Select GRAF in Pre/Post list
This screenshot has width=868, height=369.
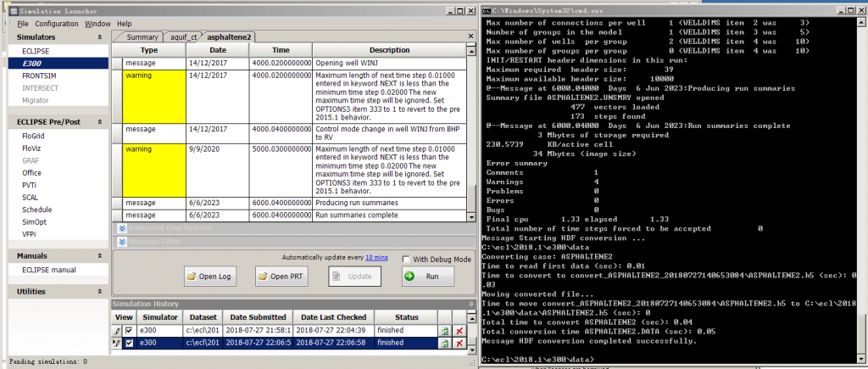(x=31, y=160)
